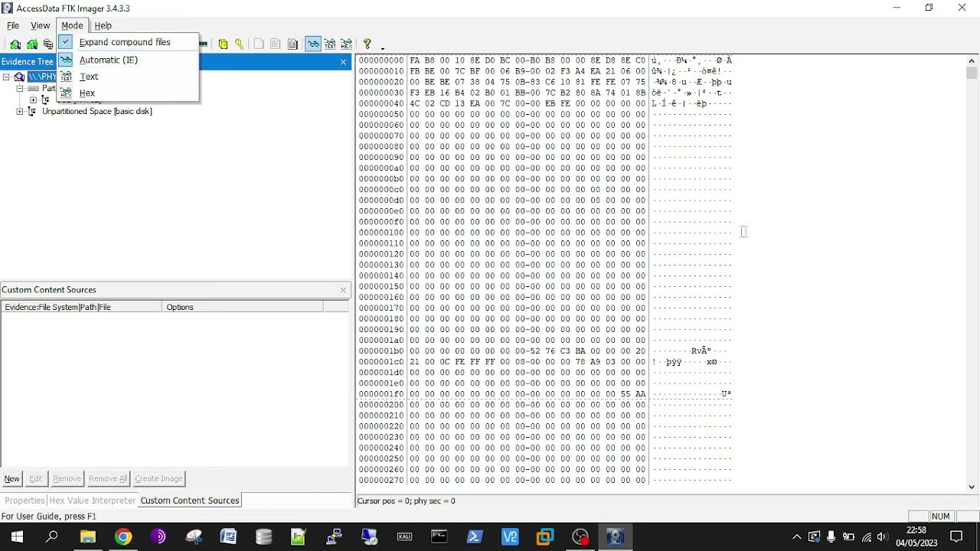Click the yellow question mark help icon
This screenshot has width=980, height=551.
(x=367, y=44)
